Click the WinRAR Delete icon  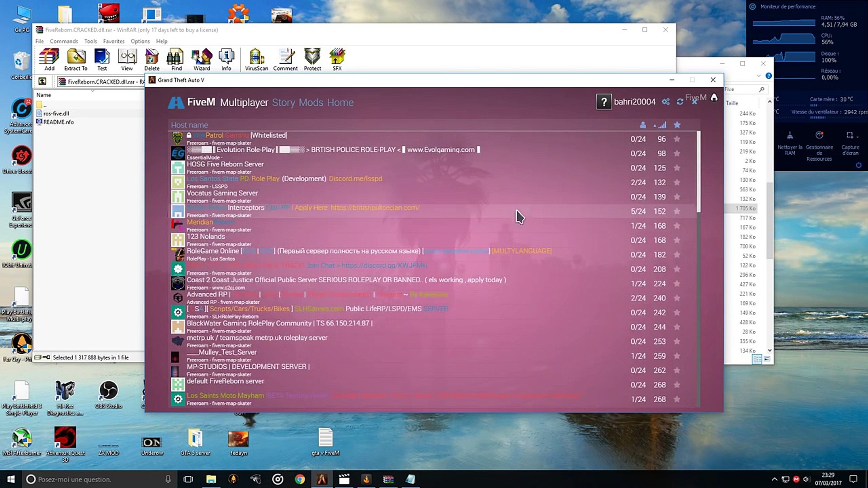(x=152, y=60)
